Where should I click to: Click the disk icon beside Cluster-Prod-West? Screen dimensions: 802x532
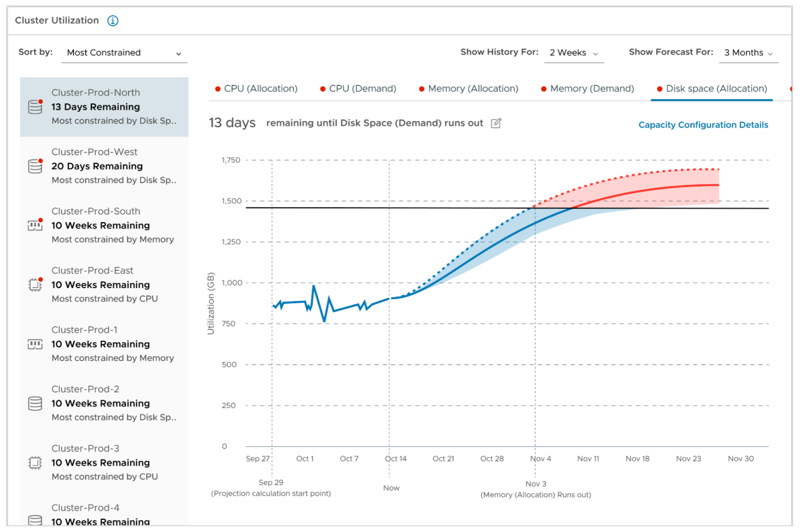pyautogui.click(x=35, y=166)
